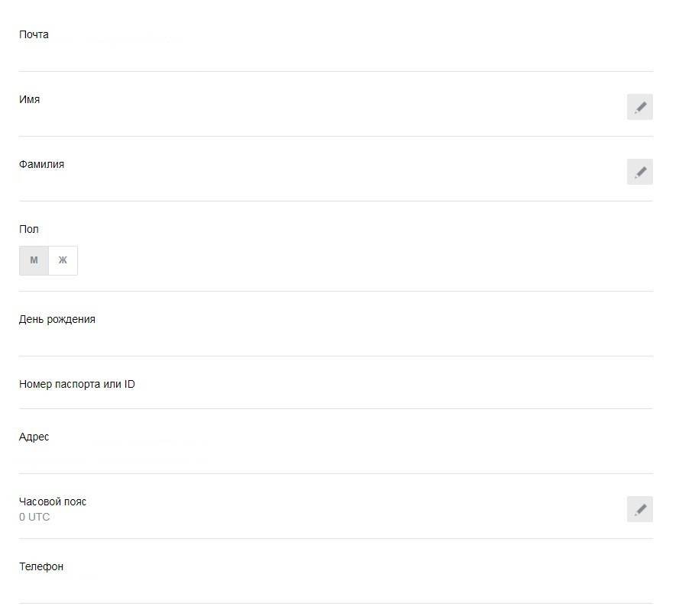Image resolution: width=679 pixels, height=616 pixels.
Task: Click Номер паспорта или ID row
Action: (77, 384)
